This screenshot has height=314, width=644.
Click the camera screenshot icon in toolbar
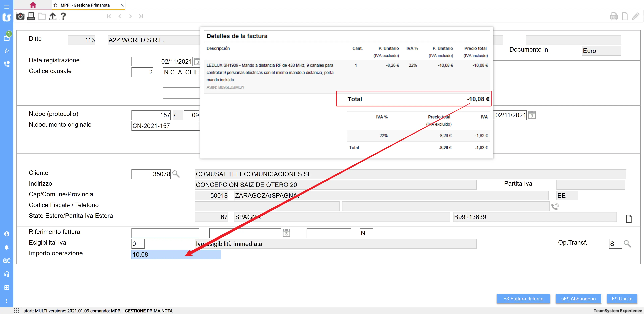20,16
